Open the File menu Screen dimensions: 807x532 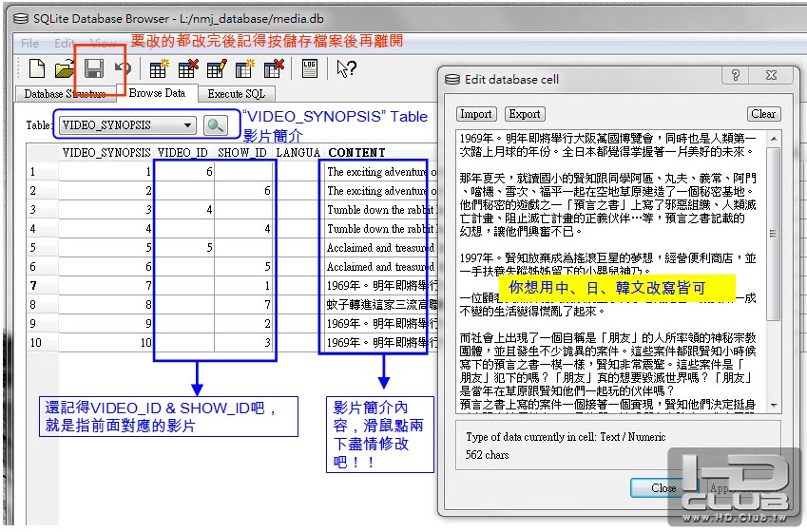[29, 43]
